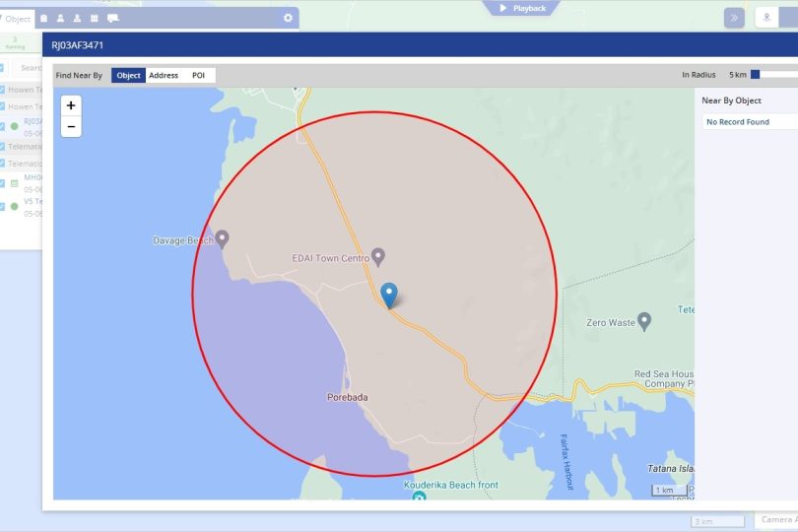Expand the Playback panel
This screenshot has width=798, height=532.
tap(523, 8)
